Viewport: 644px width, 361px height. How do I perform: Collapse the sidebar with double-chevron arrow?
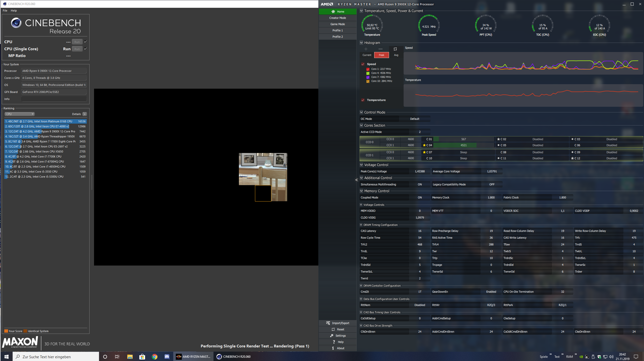click(356, 180)
